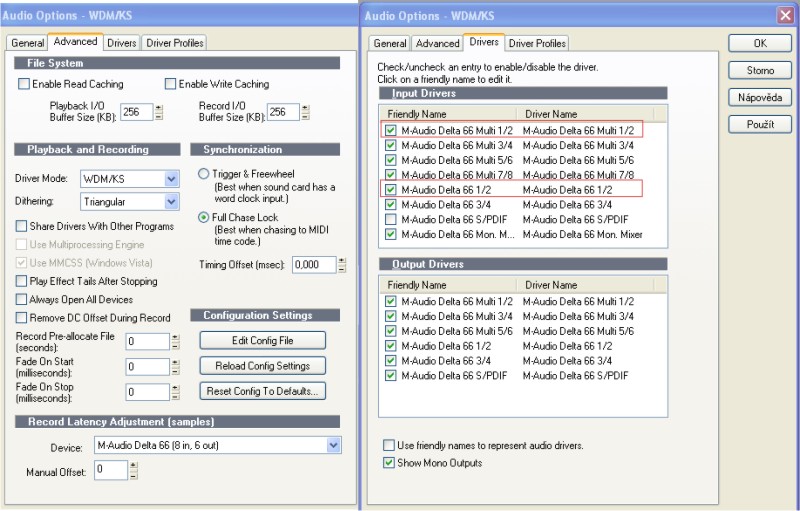
Task: Toggle Show Mono Outputs checkbox
Action: (x=389, y=463)
